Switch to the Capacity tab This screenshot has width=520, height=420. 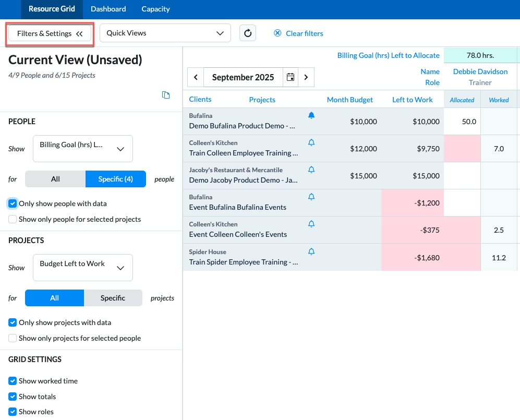point(155,9)
